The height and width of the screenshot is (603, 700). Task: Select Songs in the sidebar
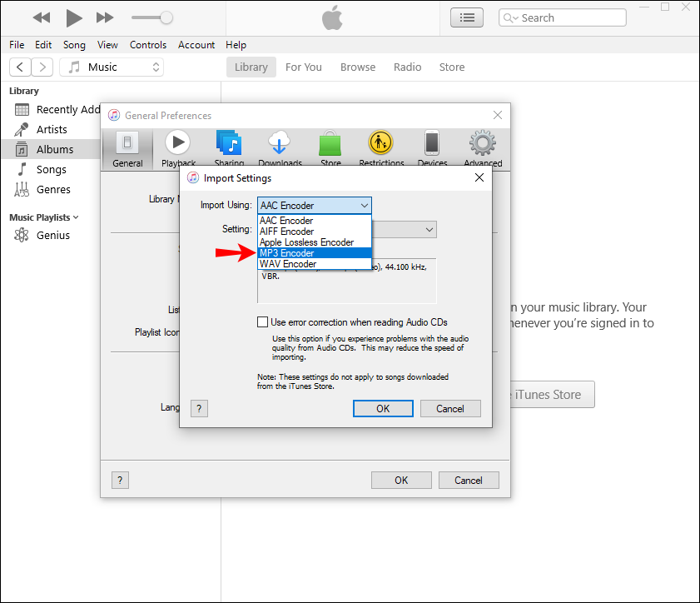(52, 170)
